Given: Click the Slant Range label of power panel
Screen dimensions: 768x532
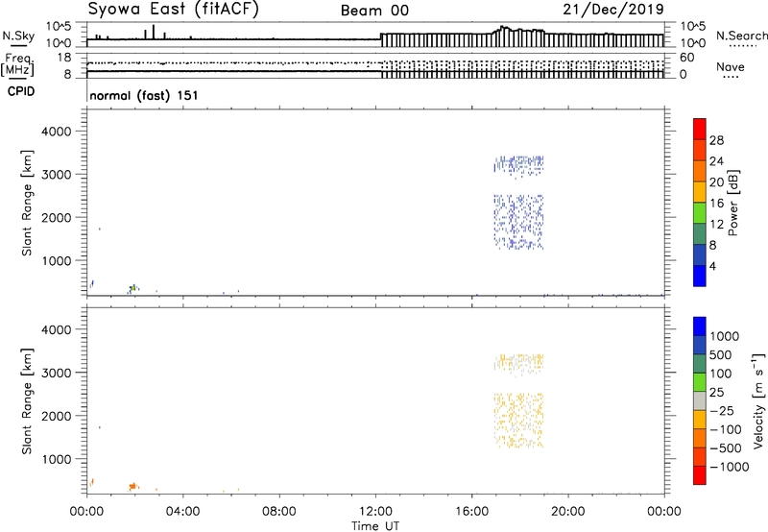Looking at the screenshot, I should tap(27, 203).
